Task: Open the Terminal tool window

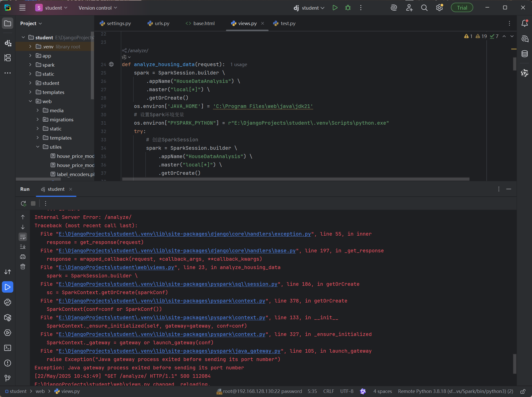Action: [x=8, y=348]
